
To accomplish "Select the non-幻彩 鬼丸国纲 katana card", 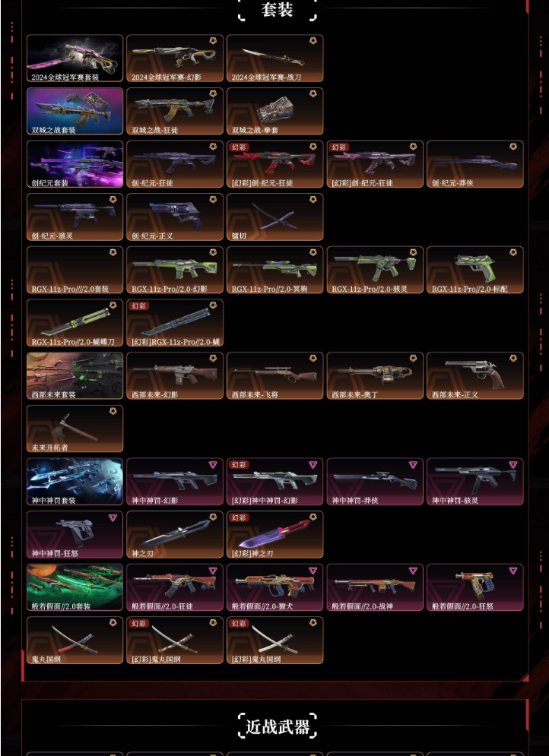I will [75, 641].
